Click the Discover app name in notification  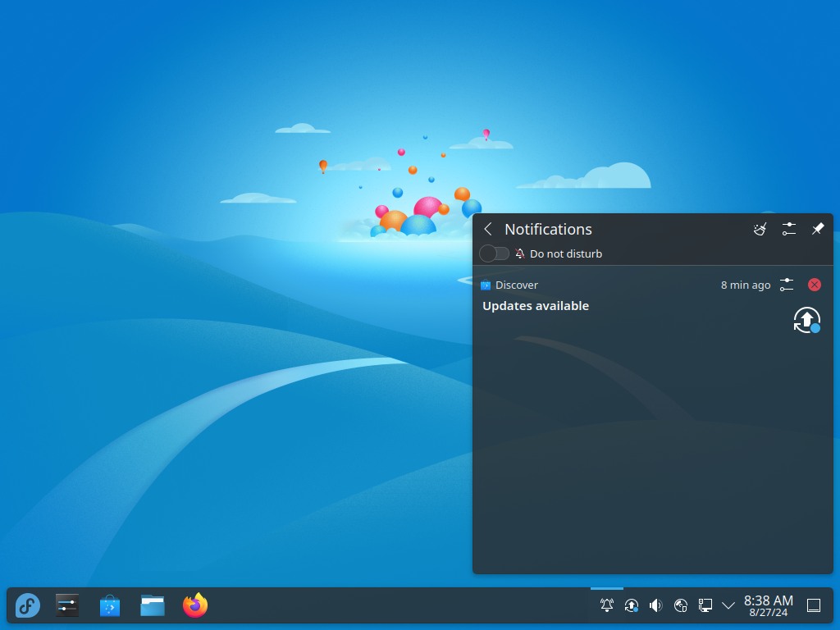pos(517,285)
